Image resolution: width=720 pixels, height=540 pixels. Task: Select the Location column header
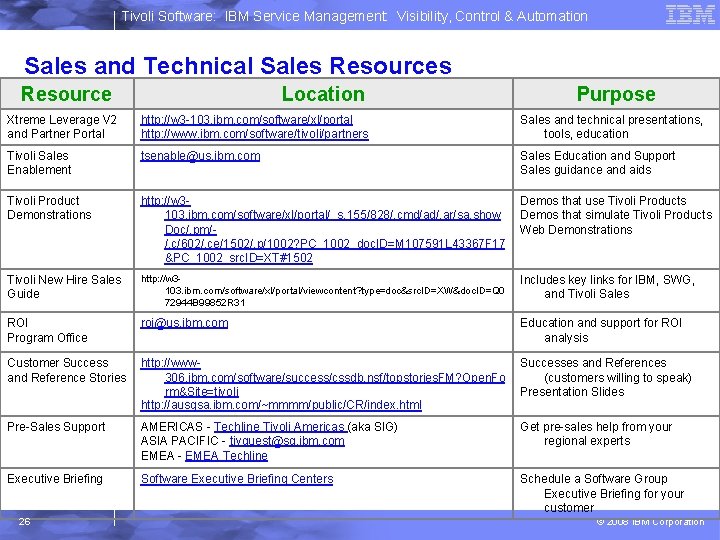[x=323, y=94]
